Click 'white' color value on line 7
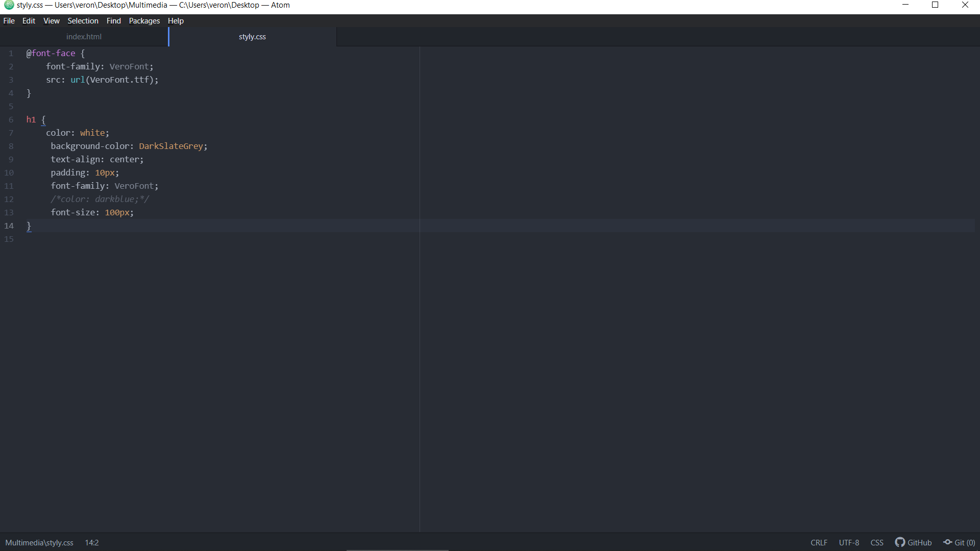This screenshot has width=980, height=551. (92, 133)
